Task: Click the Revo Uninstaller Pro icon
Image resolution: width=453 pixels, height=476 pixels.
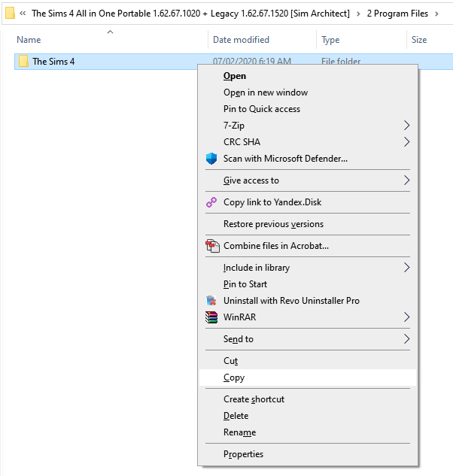Action: [211, 301]
